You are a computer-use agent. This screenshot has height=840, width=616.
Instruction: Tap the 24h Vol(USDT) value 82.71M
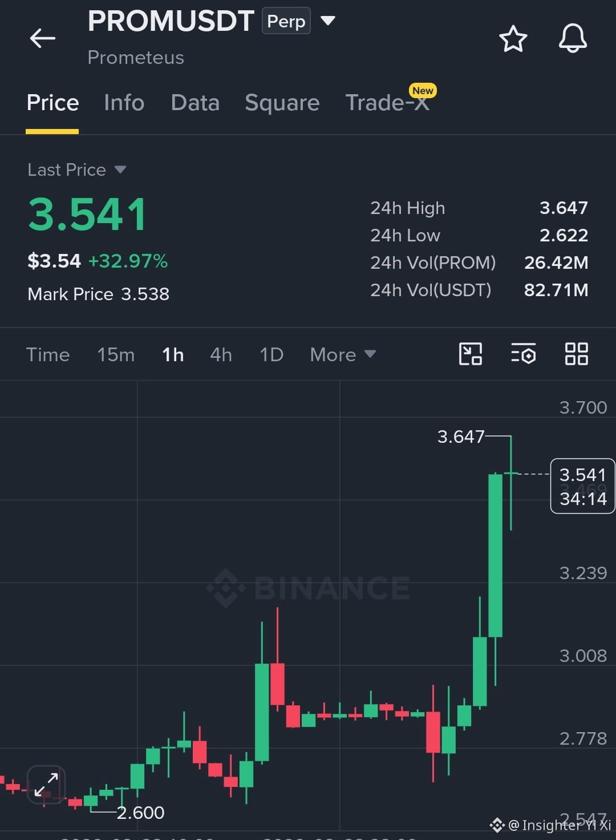(556, 290)
